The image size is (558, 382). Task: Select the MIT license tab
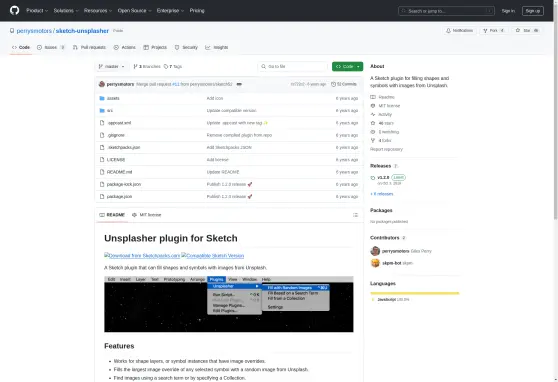(147, 215)
